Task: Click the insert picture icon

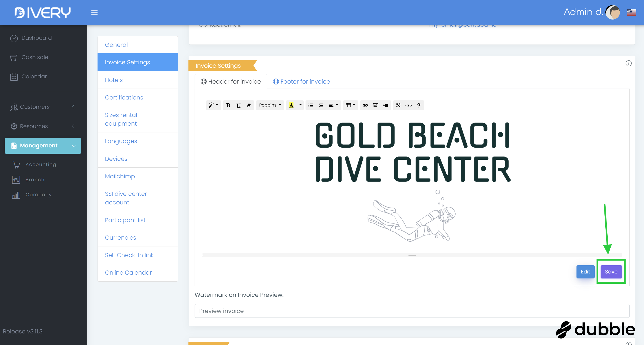Action: [375, 105]
